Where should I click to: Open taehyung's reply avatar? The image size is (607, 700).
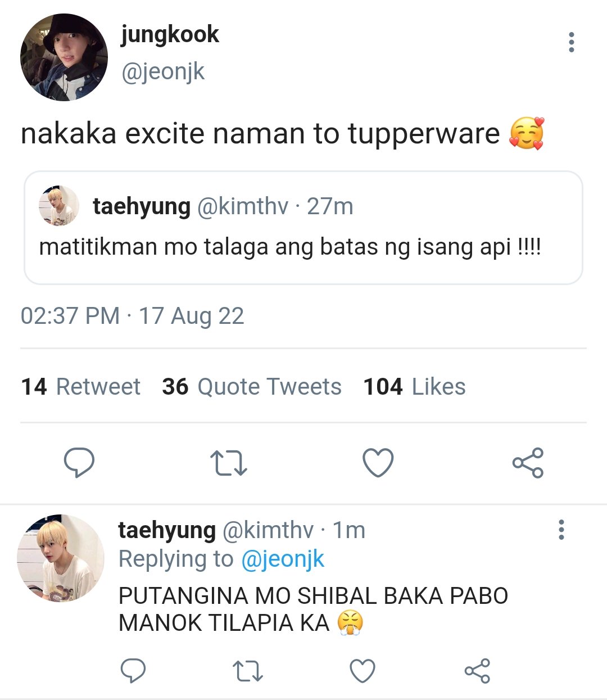pyautogui.click(x=61, y=558)
